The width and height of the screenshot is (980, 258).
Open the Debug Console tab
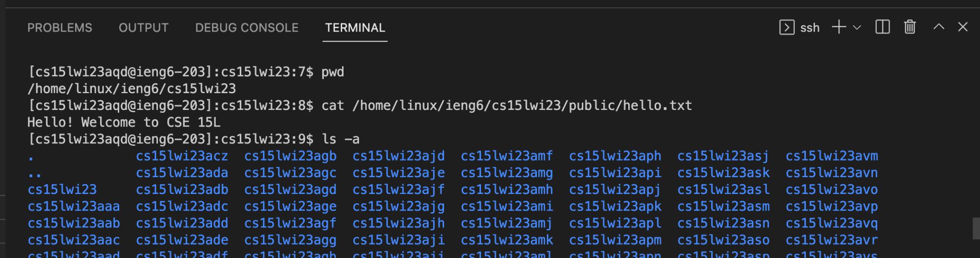pyautogui.click(x=247, y=28)
